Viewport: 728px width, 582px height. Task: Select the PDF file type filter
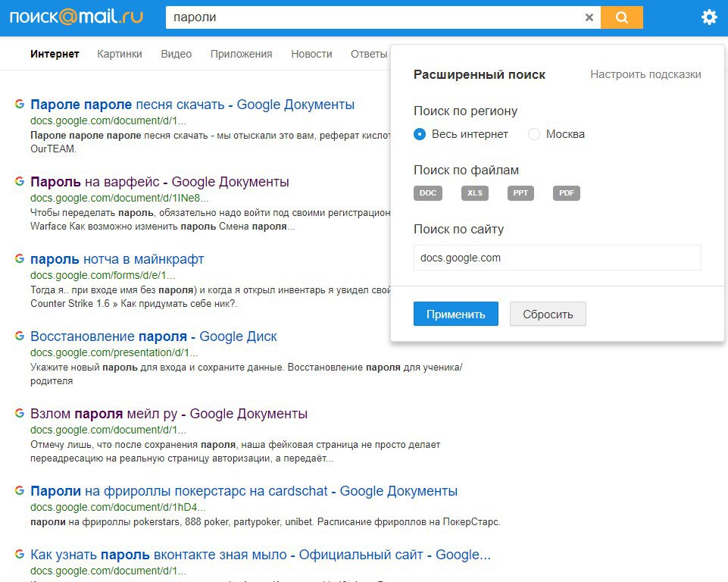click(567, 192)
